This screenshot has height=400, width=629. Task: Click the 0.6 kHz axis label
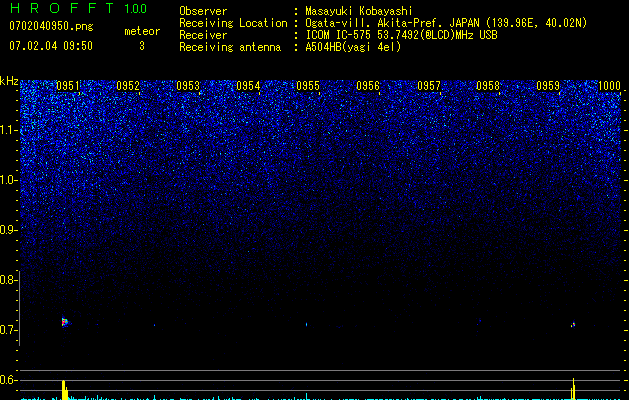click(x=7, y=380)
